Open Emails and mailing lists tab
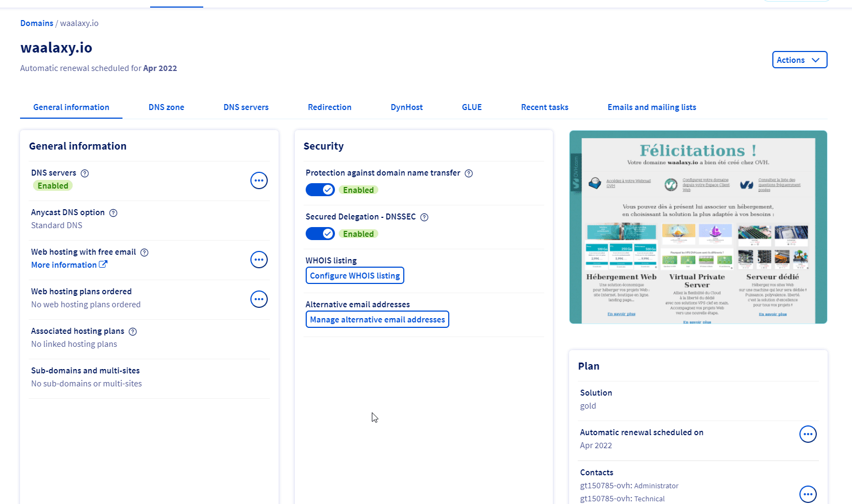 651,107
